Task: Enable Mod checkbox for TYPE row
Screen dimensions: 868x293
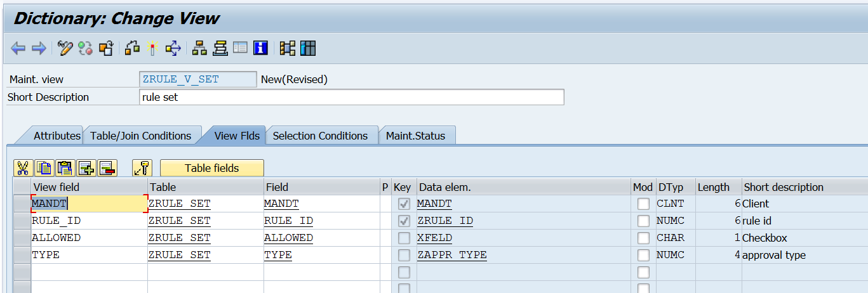Action: [643, 256]
